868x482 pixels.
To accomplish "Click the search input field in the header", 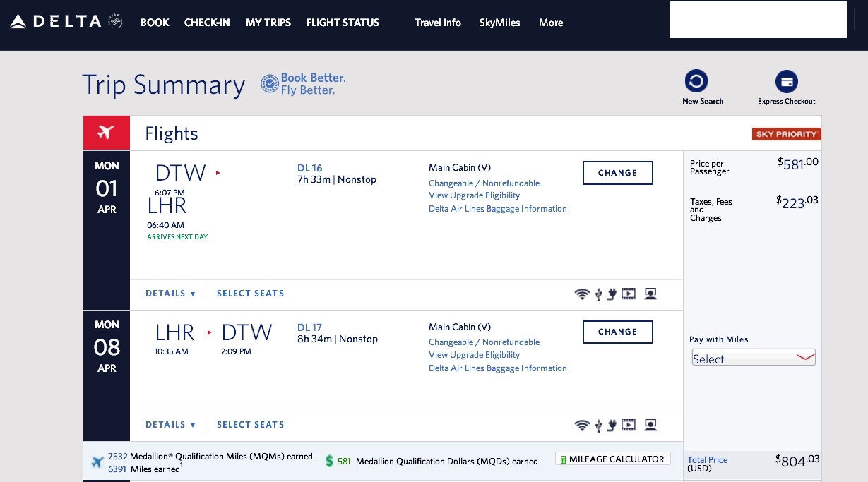I will tap(757, 20).
